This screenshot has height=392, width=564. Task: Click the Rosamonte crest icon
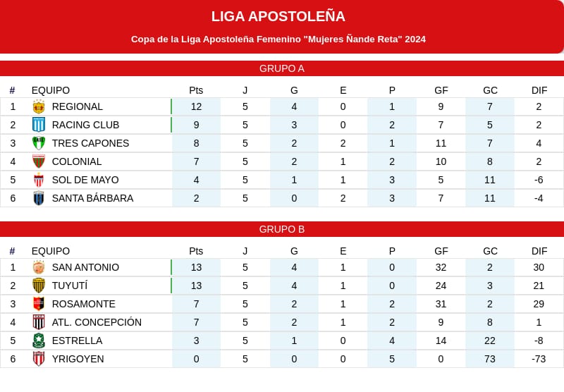click(x=39, y=304)
